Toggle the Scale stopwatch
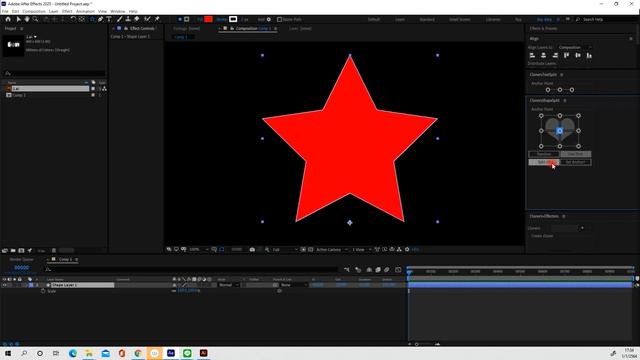Viewport: 640px width, 360px height. click(43, 291)
